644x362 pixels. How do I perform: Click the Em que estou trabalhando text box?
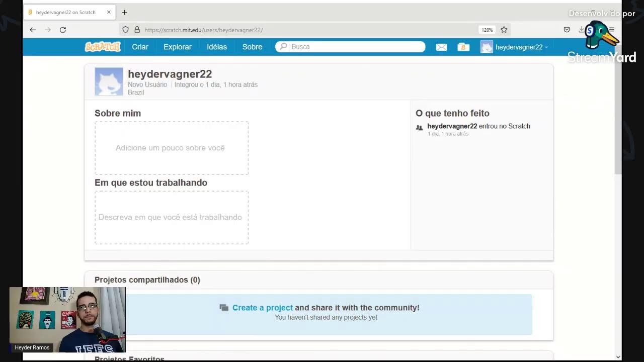pyautogui.click(x=172, y=217)
